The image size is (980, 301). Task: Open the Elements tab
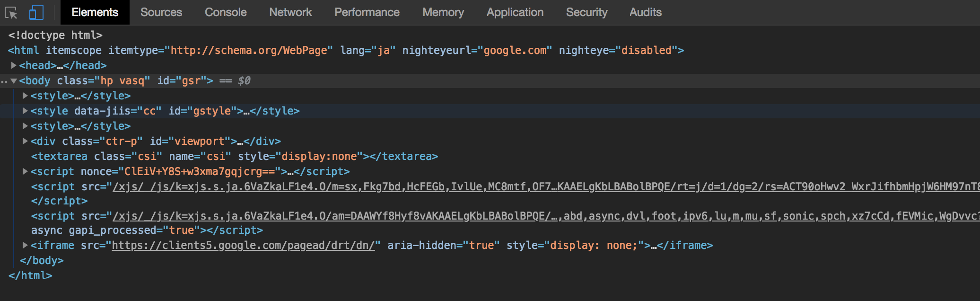point(95,12)
